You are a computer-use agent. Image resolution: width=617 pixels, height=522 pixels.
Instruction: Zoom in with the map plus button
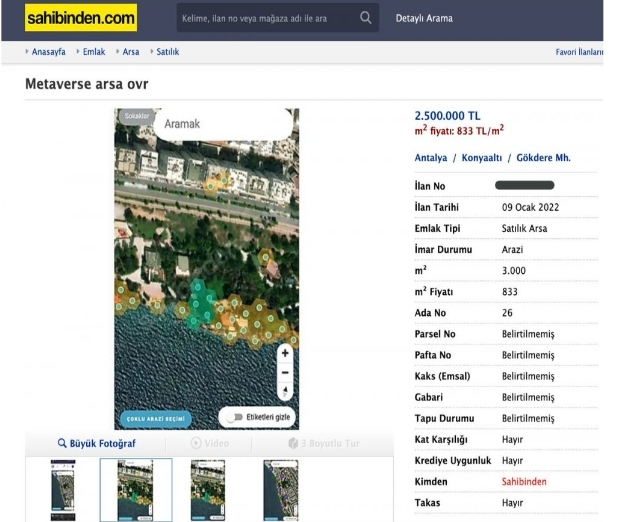click(285, 353)
